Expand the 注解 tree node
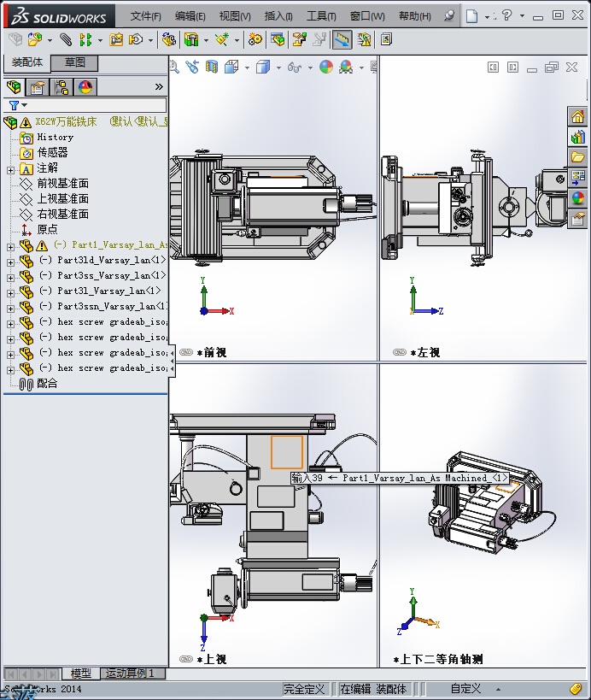The image size is (591, 700). click(x=11, y=170)
